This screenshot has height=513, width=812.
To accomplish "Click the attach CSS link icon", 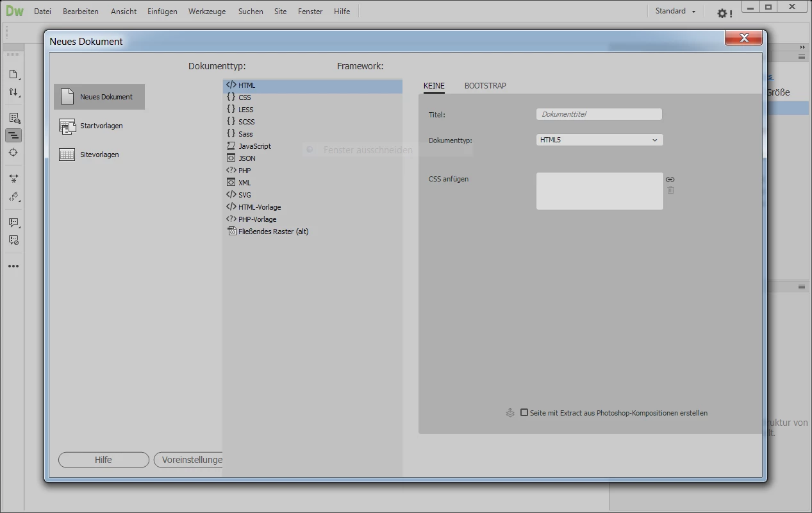I will pos(670,180).
